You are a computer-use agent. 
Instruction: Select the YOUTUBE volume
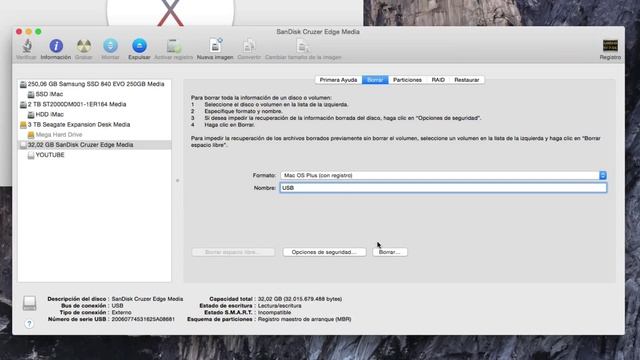(x=94, y=155)
